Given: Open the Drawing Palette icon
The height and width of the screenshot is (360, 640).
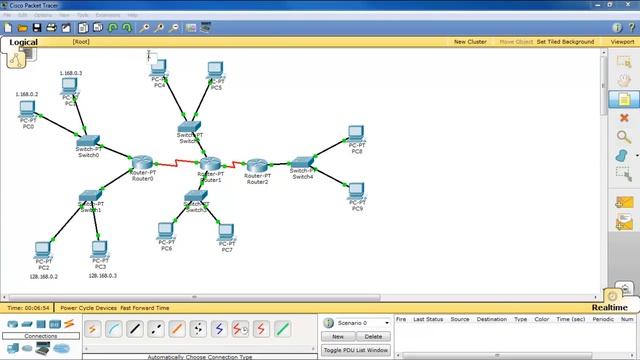Looking at the screenshot, I should click(x=191, y=28).
